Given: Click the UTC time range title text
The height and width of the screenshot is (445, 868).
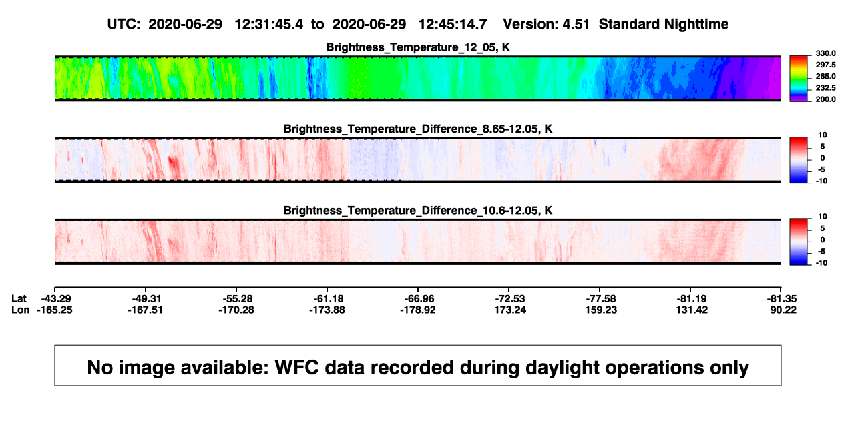Looking at the screenshot, I should coord(417,24).
